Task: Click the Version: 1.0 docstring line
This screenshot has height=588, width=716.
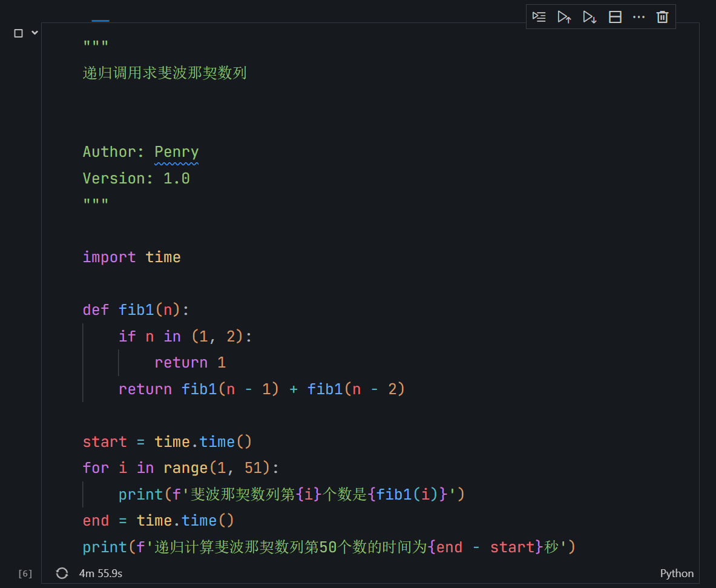Action: click(x=136, y=179)
